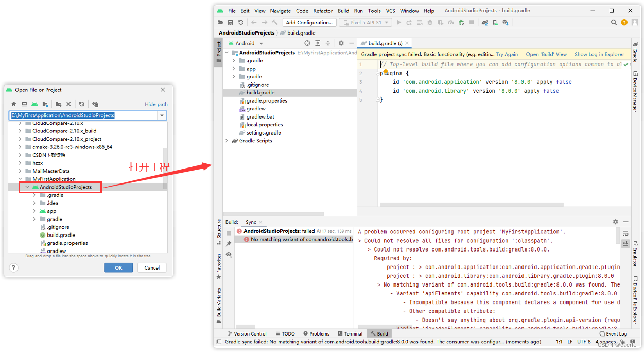The height and width of the screenshot is (352, 644).
Task: Open the Device Manager toolbar icon
Action: coord(495,22)
